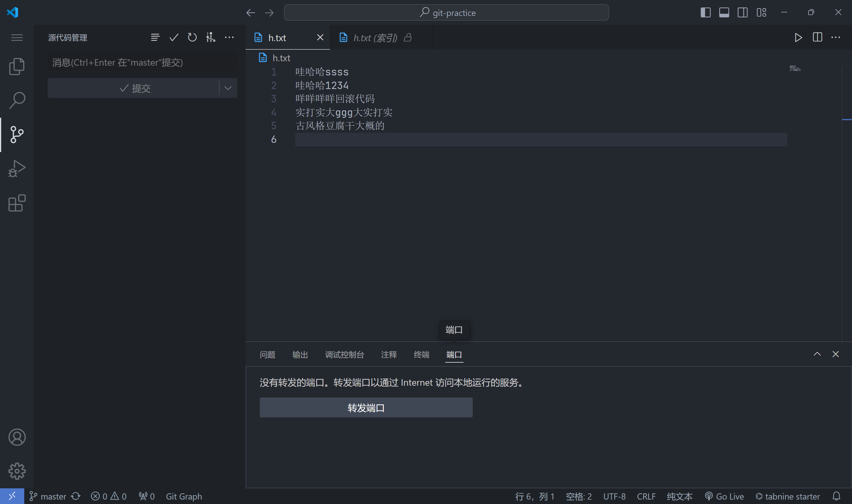Screen dimensions: 852x504
Task: Select the h.txt (索引) editor tab
Action: click(x=375, y=38)
